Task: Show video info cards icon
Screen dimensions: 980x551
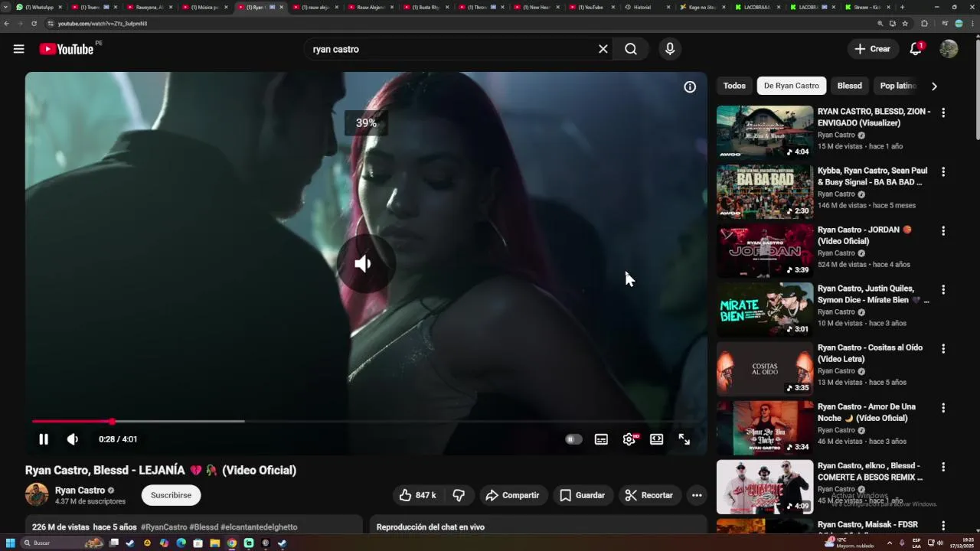Action: point(690,87)
